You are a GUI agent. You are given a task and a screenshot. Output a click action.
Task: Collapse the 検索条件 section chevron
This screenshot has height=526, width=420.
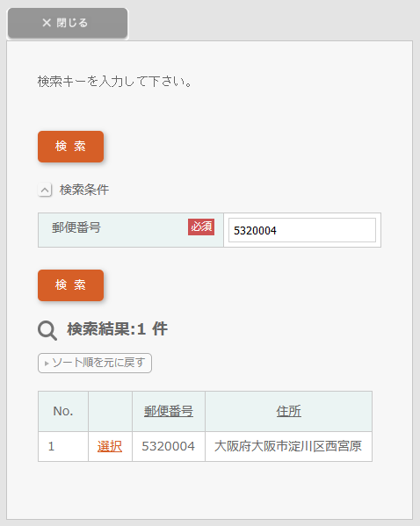(45, 190)
